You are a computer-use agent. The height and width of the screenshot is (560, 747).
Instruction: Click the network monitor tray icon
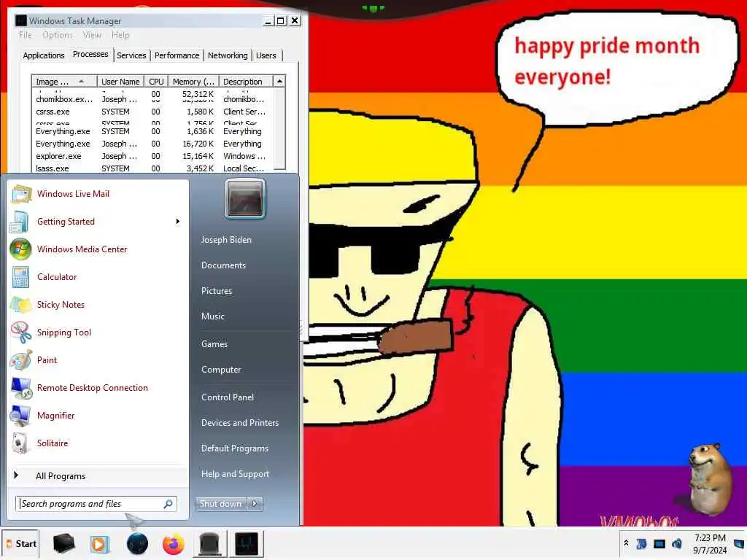[x=659, y=543]
